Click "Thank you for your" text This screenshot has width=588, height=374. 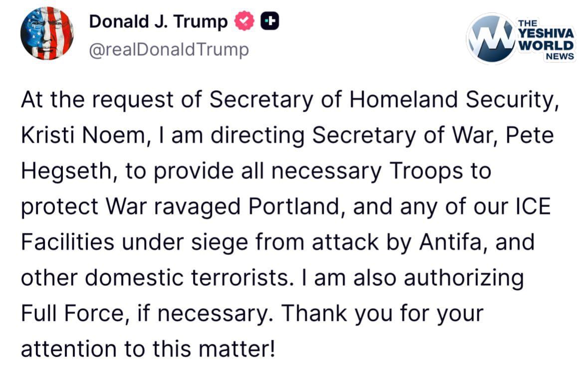coord(382,313)
